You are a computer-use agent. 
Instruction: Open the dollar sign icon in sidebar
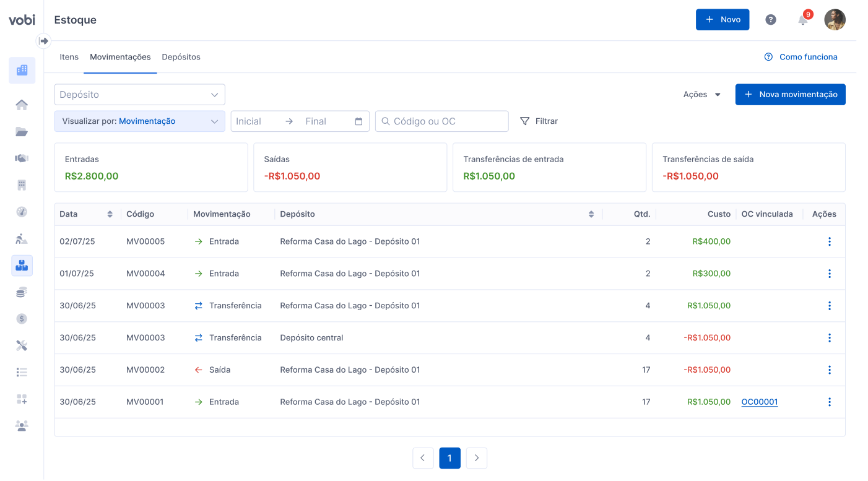[x=22, y=319]
